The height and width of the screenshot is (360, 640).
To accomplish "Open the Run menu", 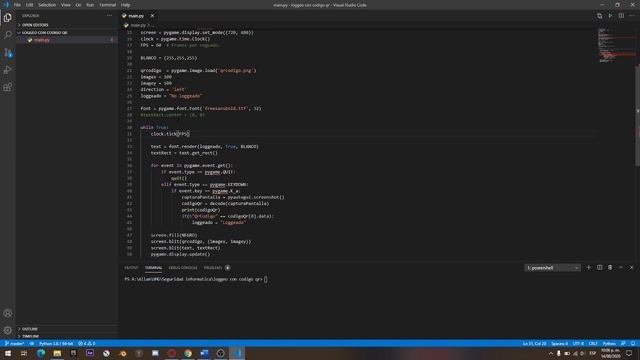I will point(90,5).
